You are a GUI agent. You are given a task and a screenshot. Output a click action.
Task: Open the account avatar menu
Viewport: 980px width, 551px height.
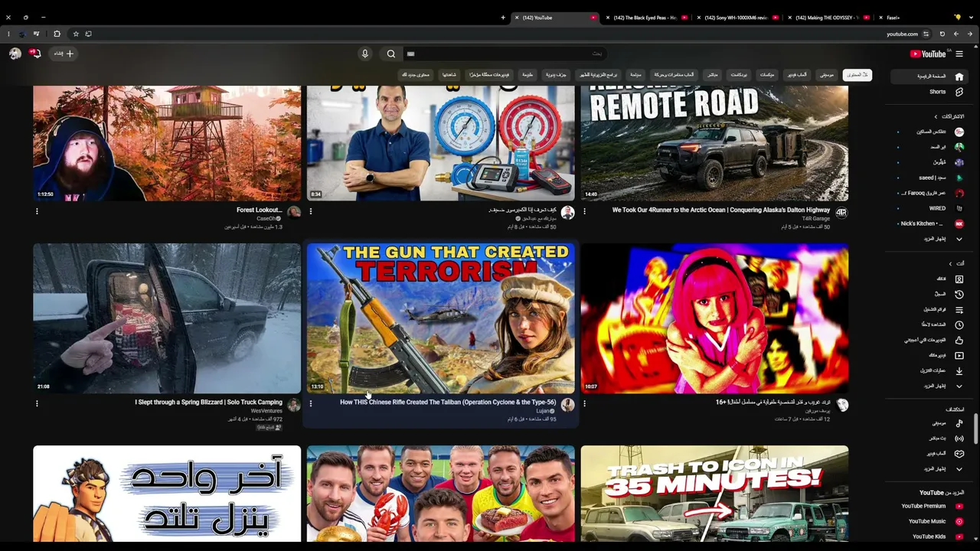coord(15,54)
